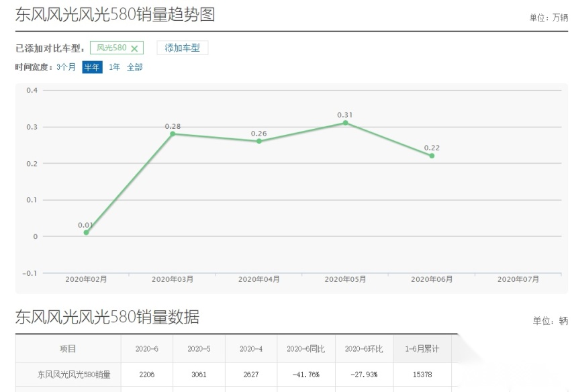Click the 2020-6同比 column header
572x392 pixels.
pyautogui.click(x=305, y=349)
